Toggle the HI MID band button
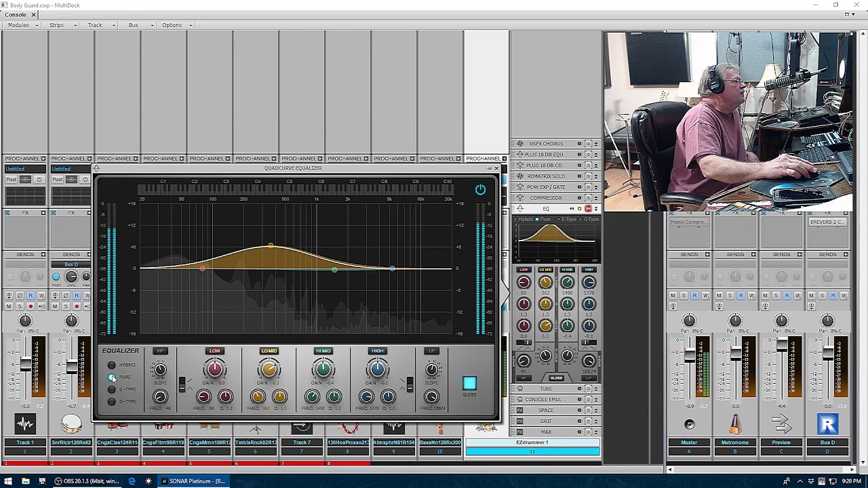This screenshot has width=868, height=488. point(323,351)
